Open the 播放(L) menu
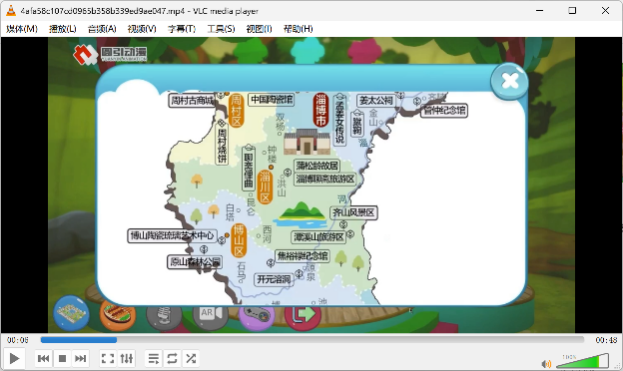 pos(62,29)
